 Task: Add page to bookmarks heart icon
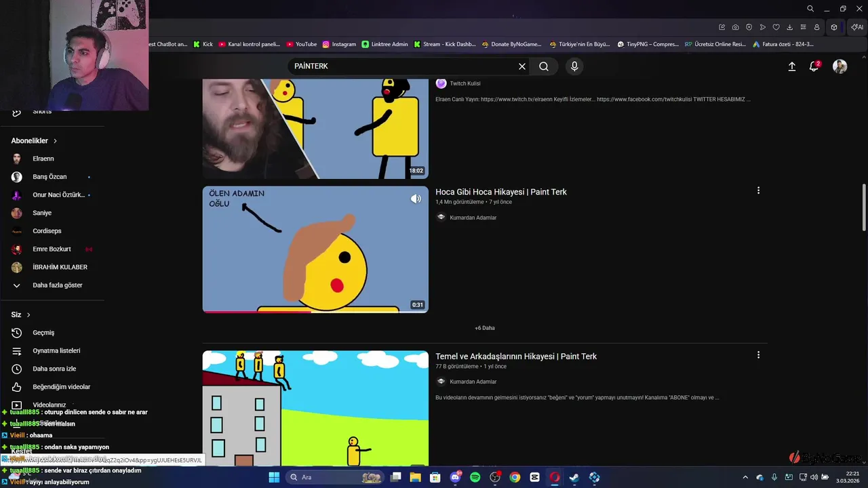[x=776, y=27]
